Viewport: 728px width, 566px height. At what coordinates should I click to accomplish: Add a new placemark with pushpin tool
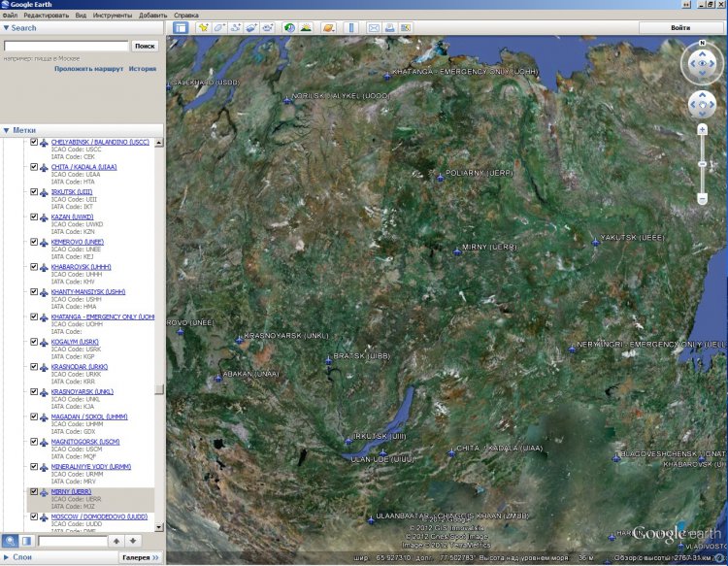tap(204, 28)
